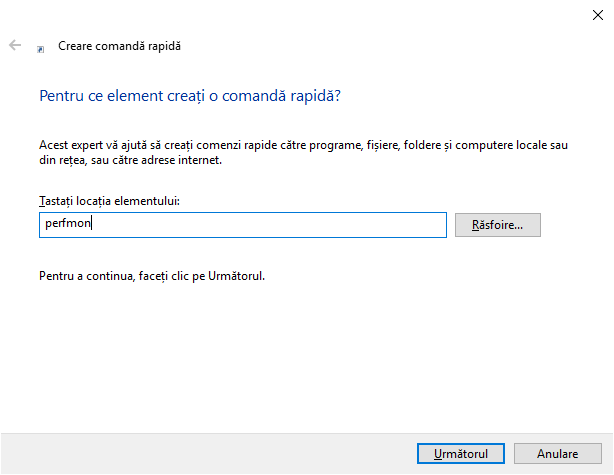Click the shortcut icon beside the wizard title

pos(40,49)
